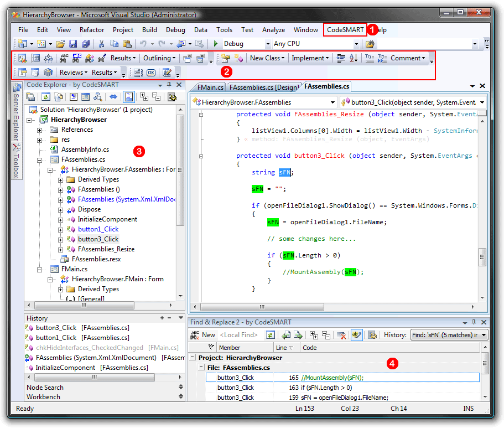
Task: Open the HierarchyBrowser.FAssemblies class dropdown
Action: 332,102
